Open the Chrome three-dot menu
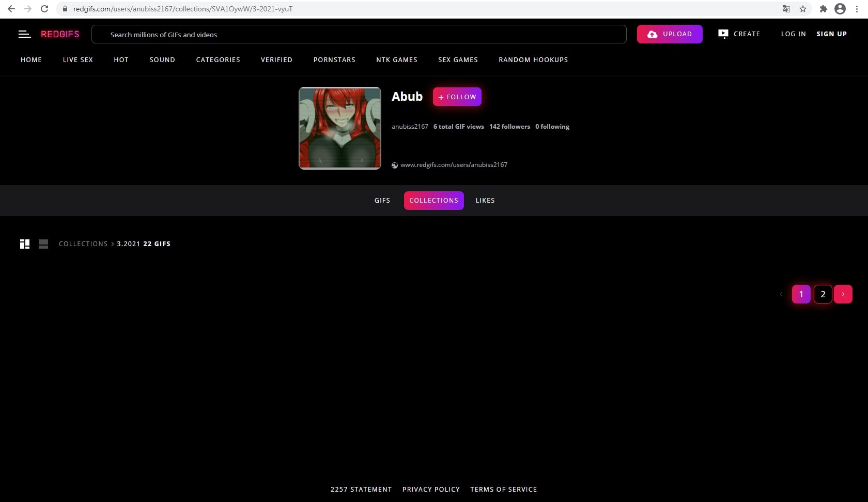The image size is (868, 502). tap(857, 9)
